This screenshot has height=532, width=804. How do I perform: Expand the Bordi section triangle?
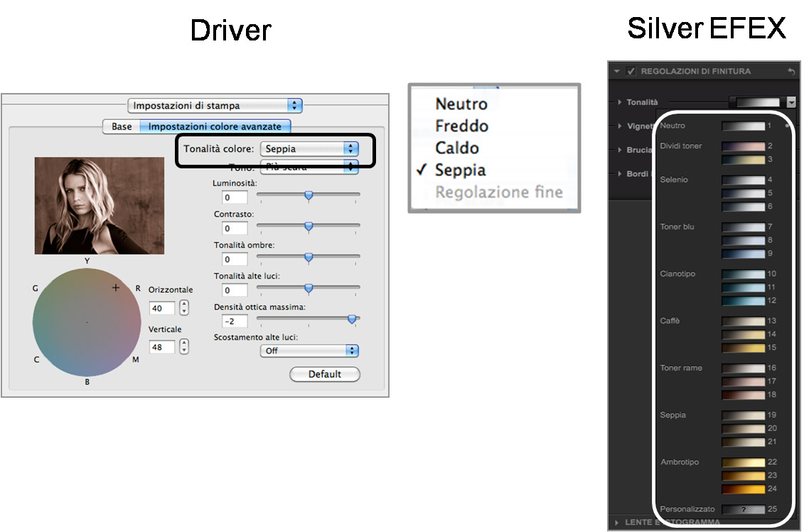pos(620,174)
